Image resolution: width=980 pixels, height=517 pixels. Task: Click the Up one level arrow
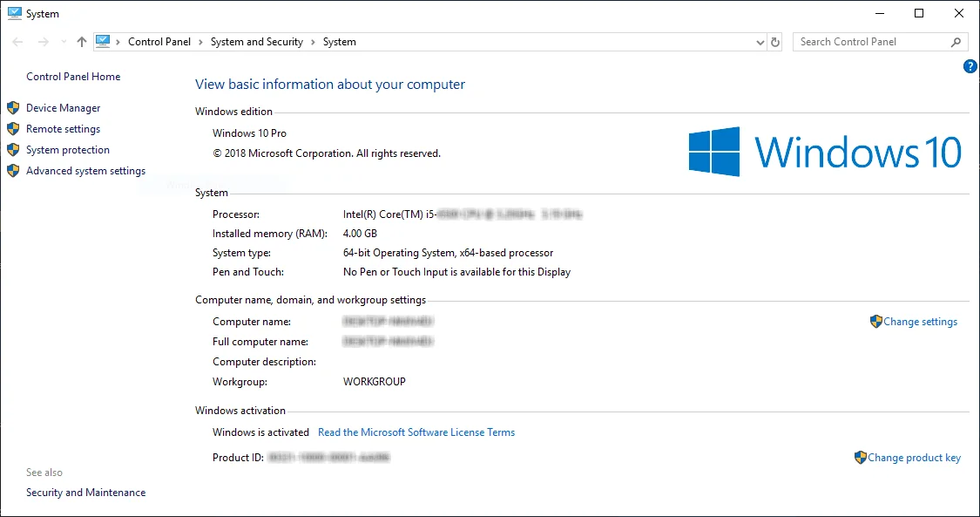[x=81, y=41]
